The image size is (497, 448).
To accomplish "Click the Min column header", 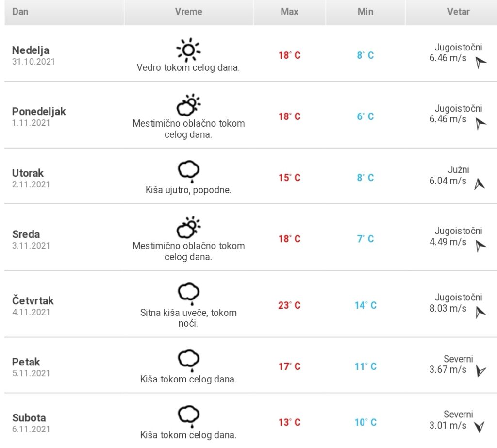I will point(365,12).
